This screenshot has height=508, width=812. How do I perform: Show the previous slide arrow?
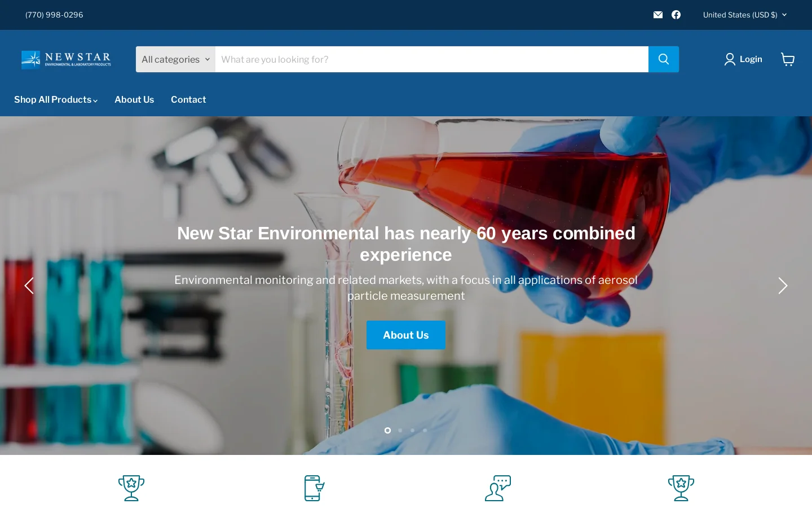pos(29,286)
